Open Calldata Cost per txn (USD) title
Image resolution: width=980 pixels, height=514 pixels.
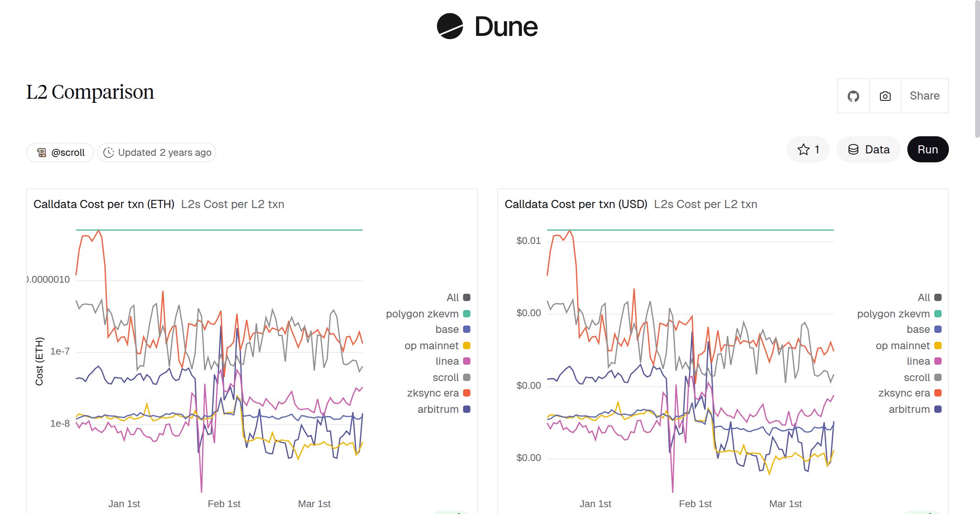coord(576,204)
